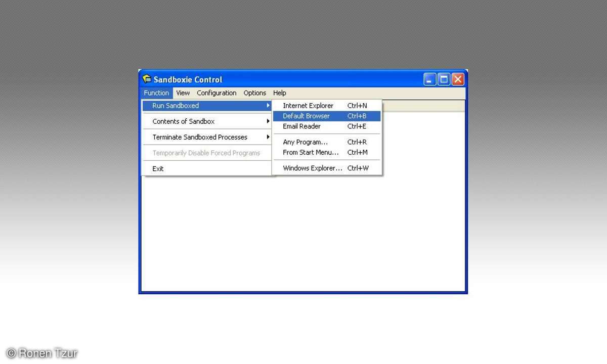The image size is (607, 364).
Task: Click Temporarily Disable Forced Programs entry
Action: click(x=207, y=153)
